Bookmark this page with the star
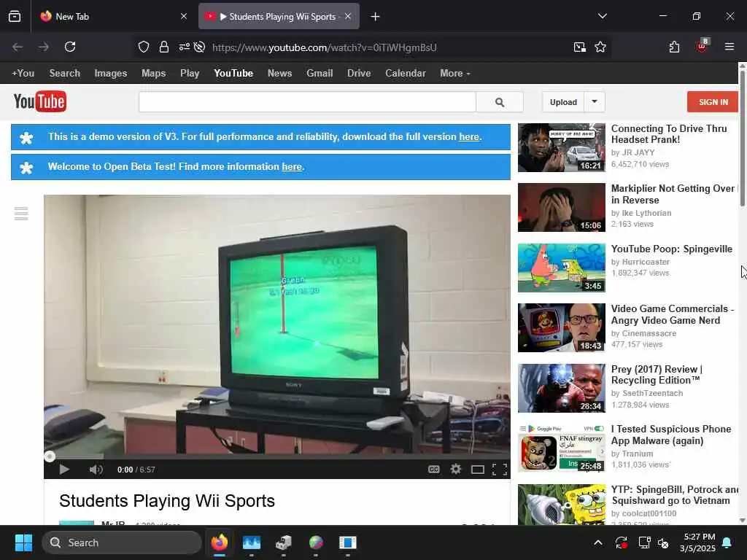 pos(600,47)
